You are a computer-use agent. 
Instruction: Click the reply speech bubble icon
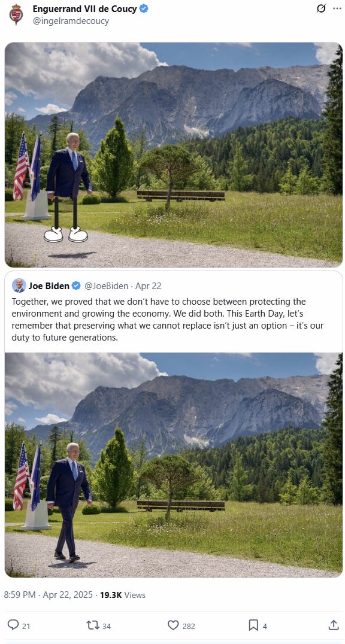tap(13, 625)
